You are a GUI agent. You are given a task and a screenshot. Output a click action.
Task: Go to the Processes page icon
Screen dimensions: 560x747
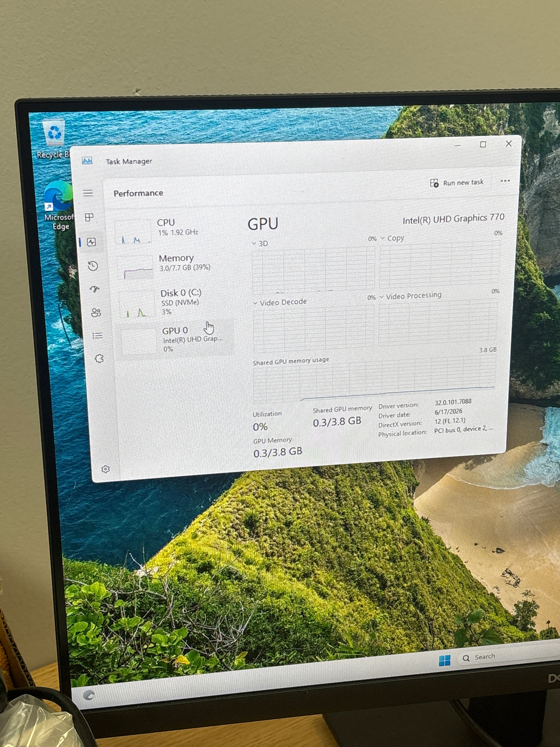pos(89,217)
